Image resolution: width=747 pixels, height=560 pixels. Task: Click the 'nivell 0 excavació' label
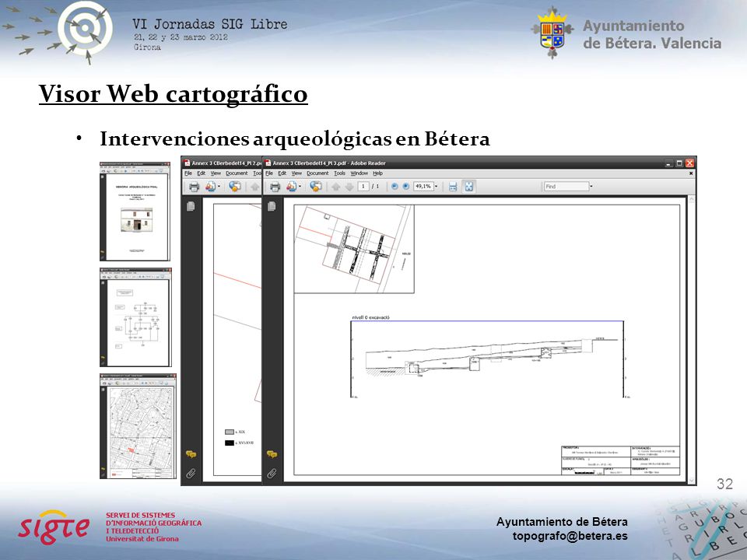[370, 317]
